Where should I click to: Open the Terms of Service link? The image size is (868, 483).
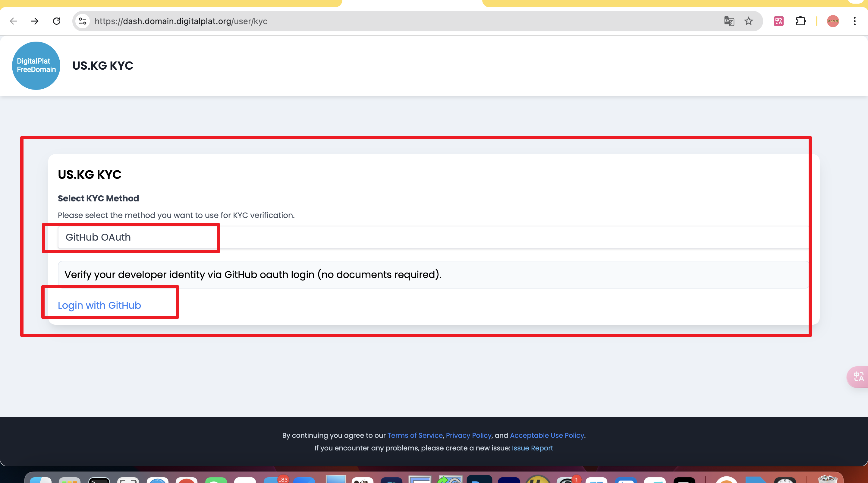pyautogui.click(x=415, y=435)
